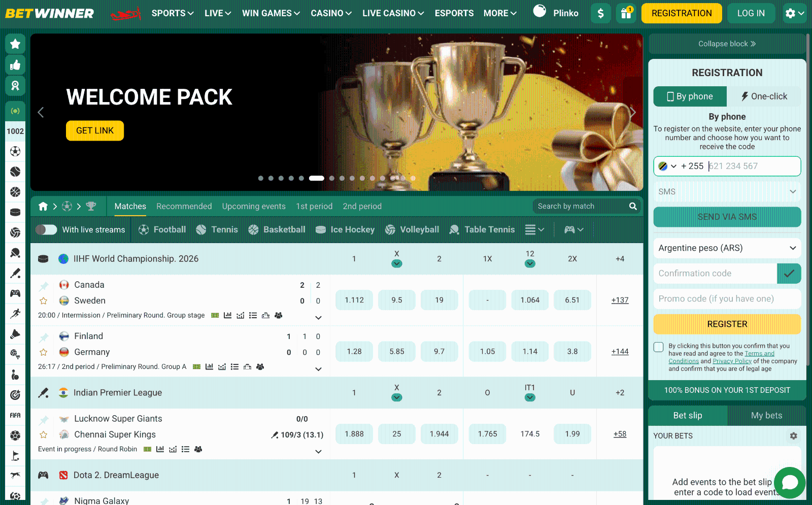Open bet slip settings gear
The image size is (812, 505).
(794, 436)
